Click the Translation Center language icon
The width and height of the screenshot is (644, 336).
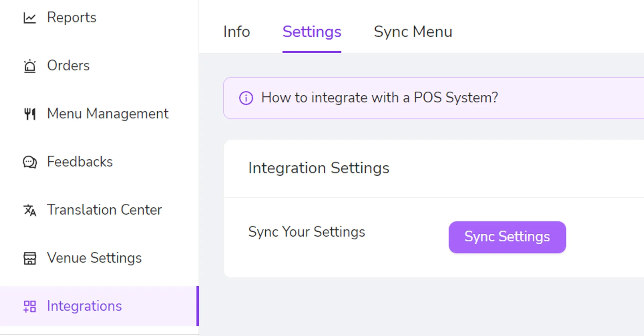30,210
